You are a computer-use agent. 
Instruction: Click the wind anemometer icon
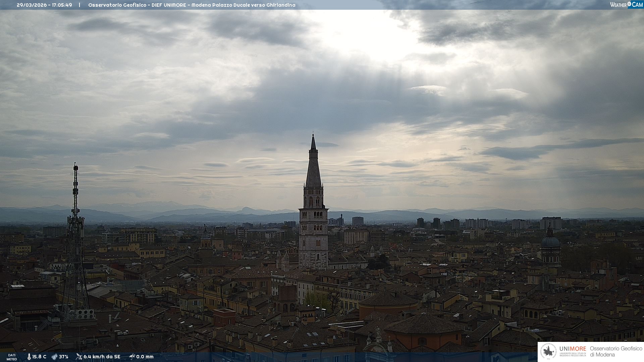79,357
